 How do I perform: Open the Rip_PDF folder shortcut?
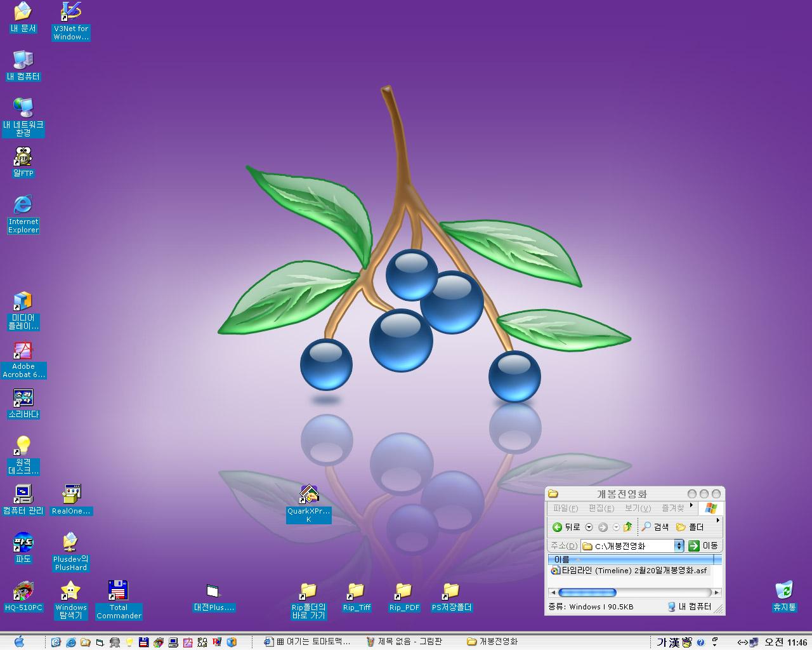404,592
